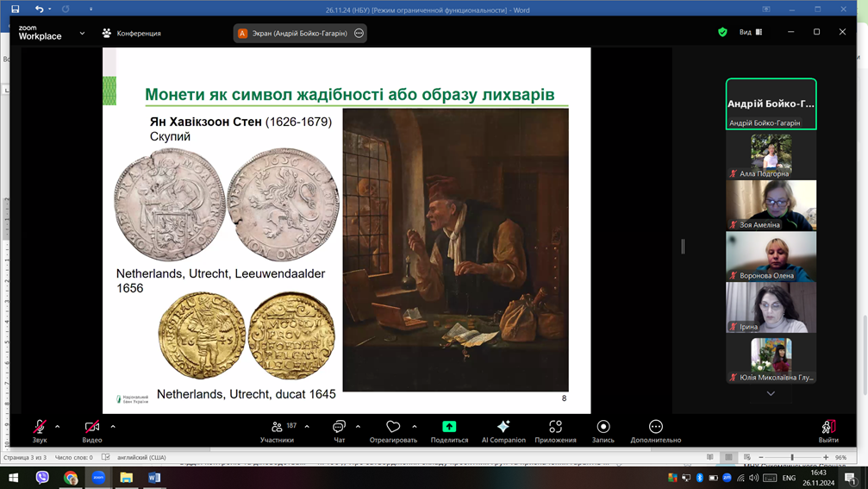The image size is (868, 489).
Task: Unmute the microphone audio
Action: coord(40,427)
